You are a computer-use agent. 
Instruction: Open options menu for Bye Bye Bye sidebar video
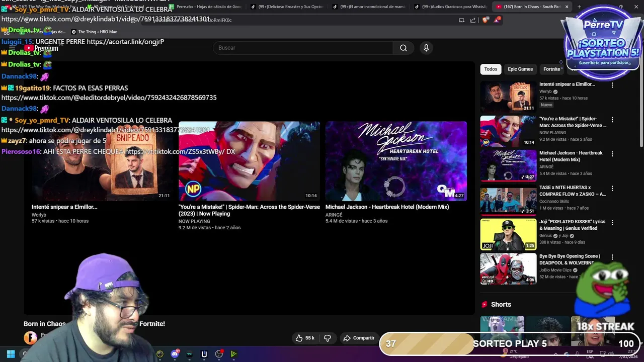click(x=612, y=257)
